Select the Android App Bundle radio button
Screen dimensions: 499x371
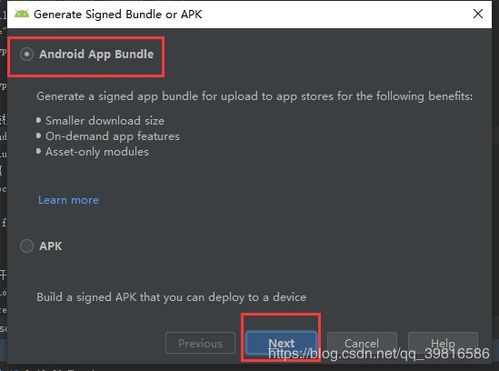27,54
